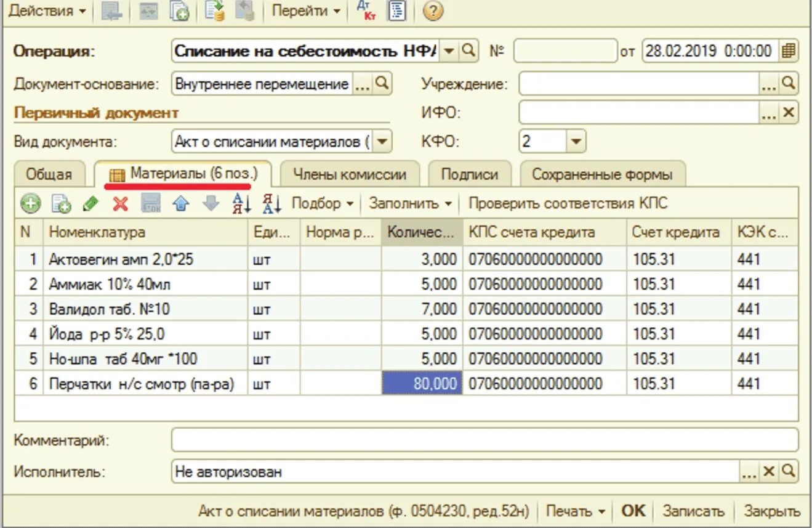Switch to the Члены комиссии tab

[350, 174]
